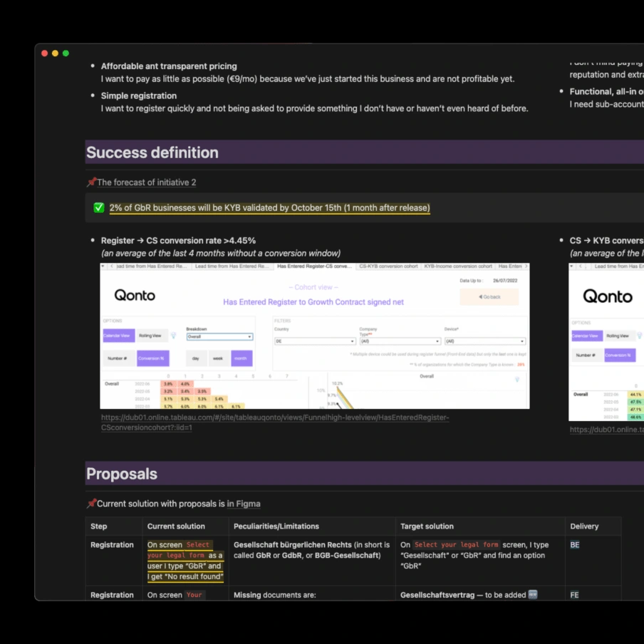Click 'Missing documents are:' cell
644x644 pixels.
pyautogui.click(x=275, y=595)
